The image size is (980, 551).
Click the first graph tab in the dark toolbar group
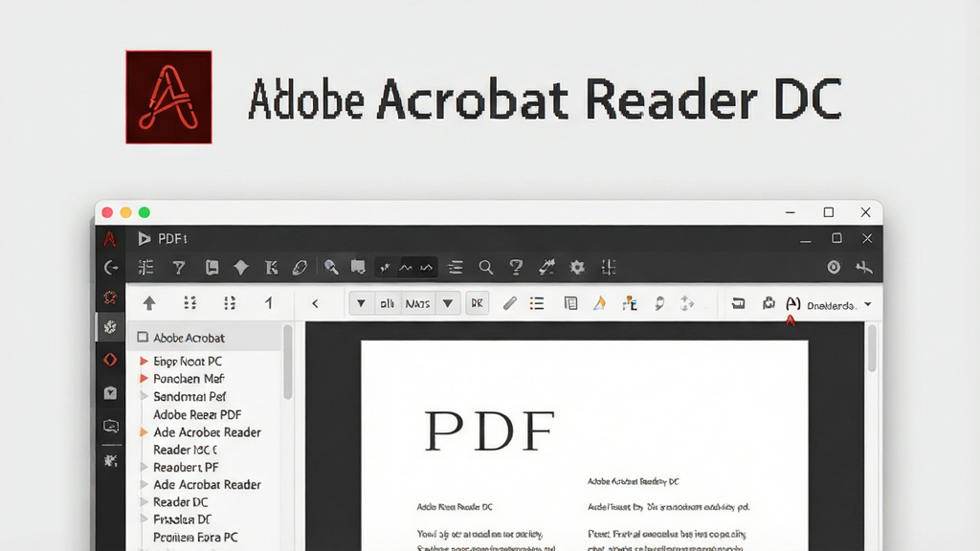click(385, 268)
